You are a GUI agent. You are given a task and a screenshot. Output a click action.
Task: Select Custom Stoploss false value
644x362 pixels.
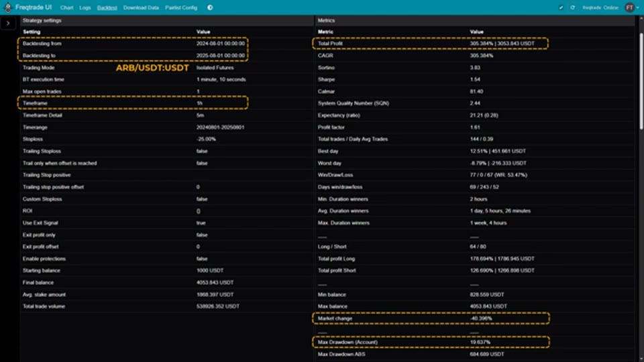202,199
